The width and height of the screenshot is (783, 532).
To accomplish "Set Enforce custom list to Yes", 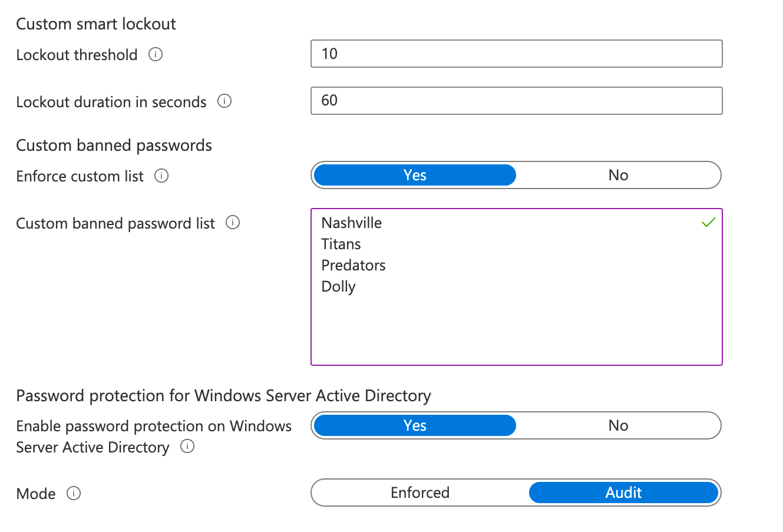I will click(x=414, y=175).
